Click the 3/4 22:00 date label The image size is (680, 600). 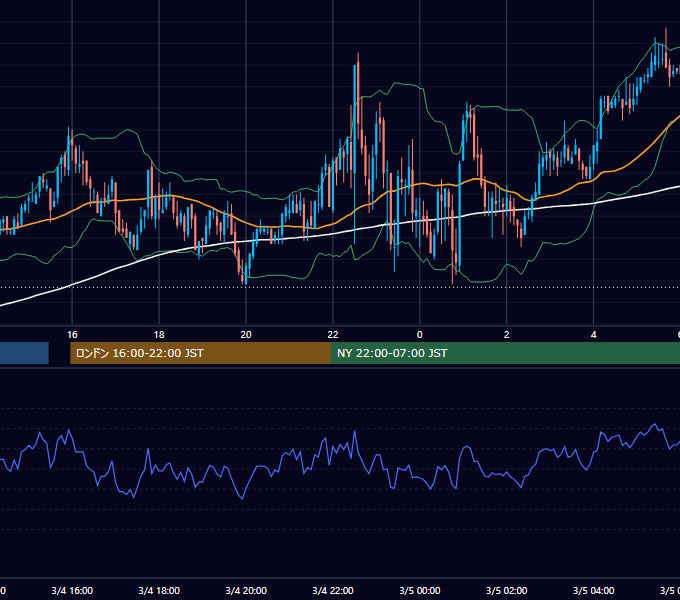coord(333,590)
